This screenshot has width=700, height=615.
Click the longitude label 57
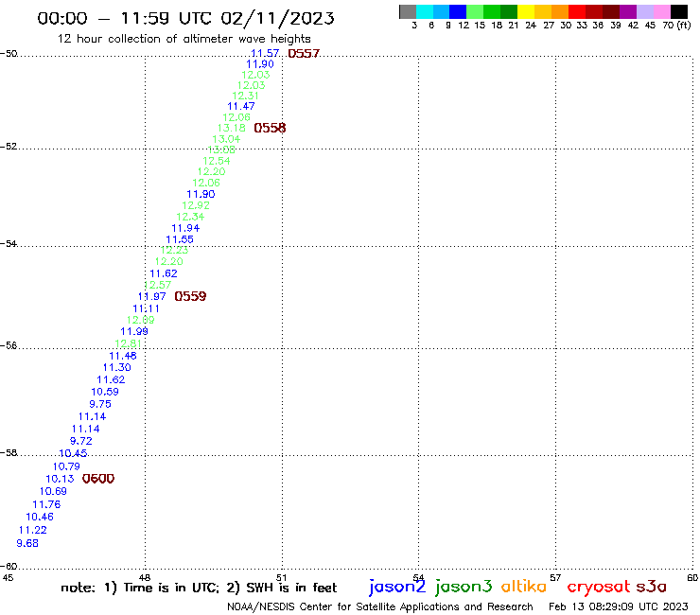coord(555,577)
